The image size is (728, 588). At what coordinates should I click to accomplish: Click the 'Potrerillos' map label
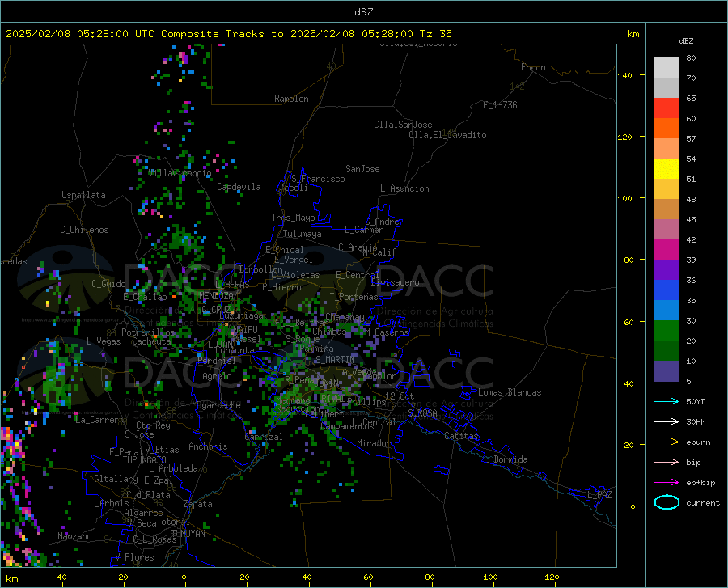click(148, 332)
